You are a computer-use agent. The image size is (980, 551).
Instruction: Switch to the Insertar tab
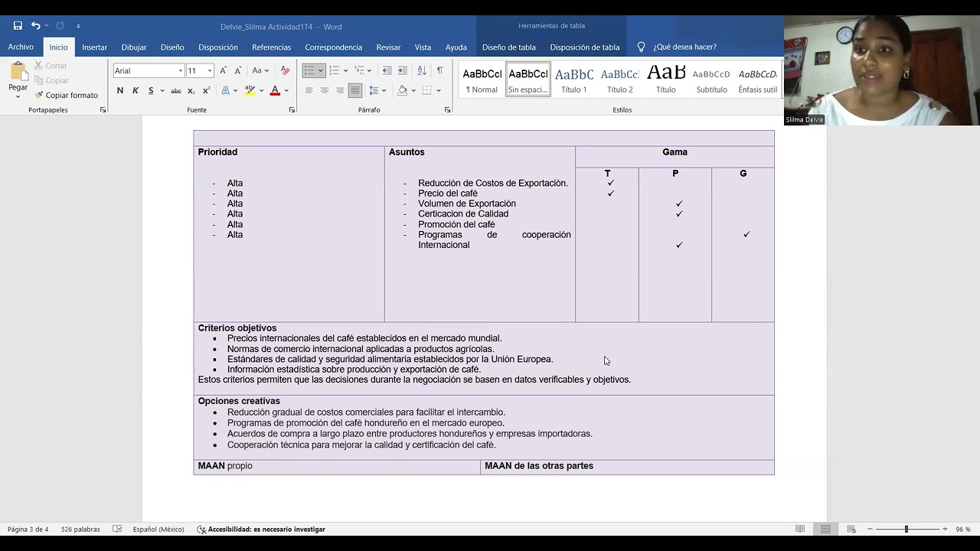point(95,47)
